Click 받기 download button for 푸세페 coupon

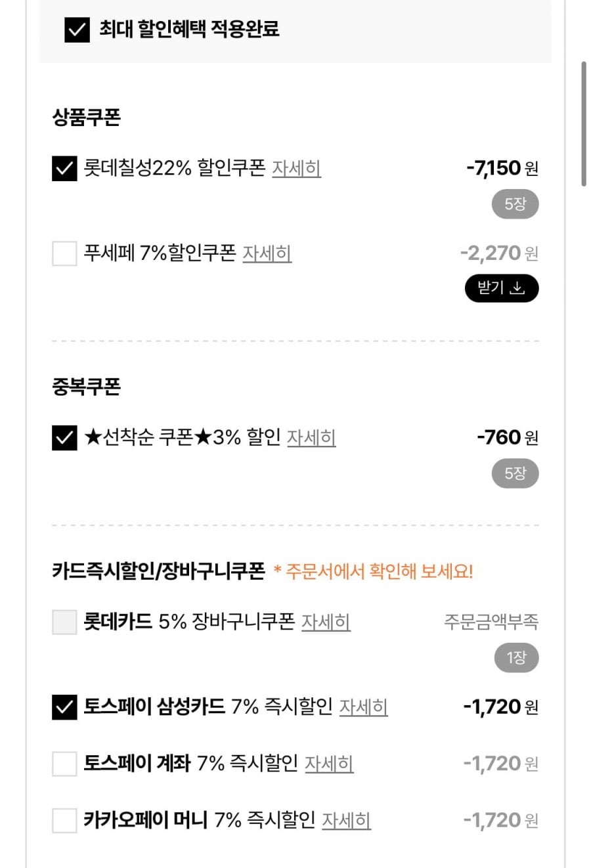pyautogui.click(x=502, y=288)
